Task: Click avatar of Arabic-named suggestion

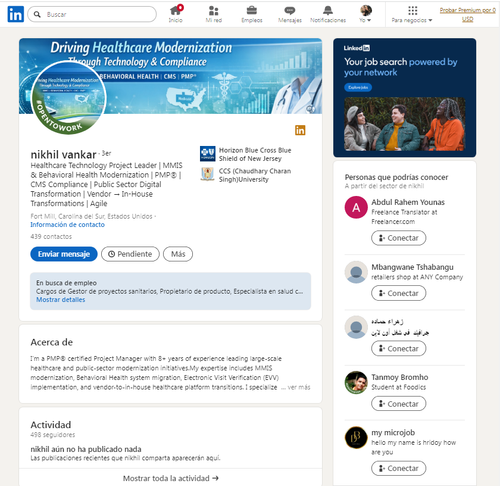Action: coord(356,327)
